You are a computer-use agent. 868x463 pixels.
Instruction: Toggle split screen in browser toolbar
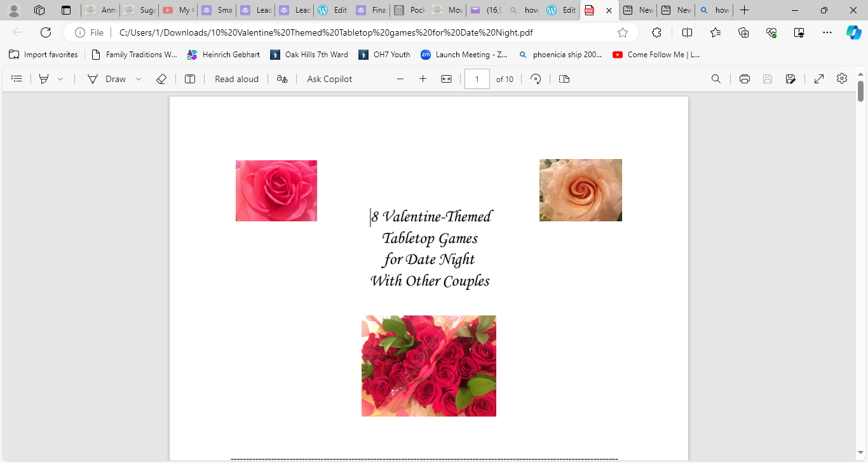[x=687, y=32]
